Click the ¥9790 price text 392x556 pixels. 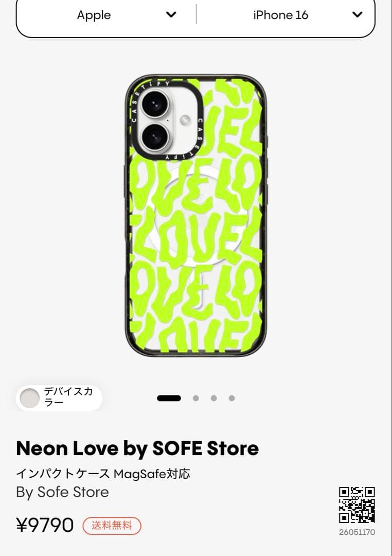45,525
